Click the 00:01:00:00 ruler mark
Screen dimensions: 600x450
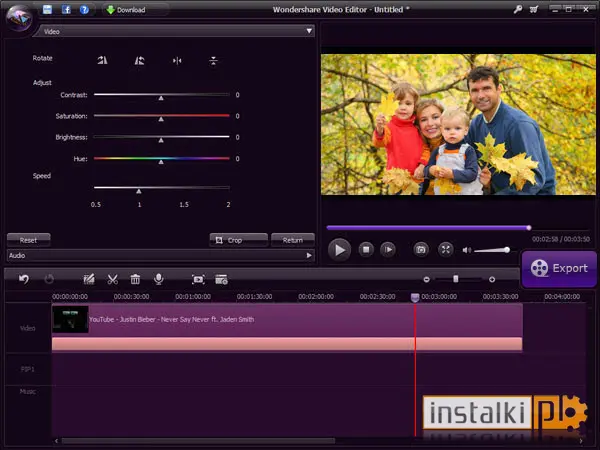pos(193,297)
